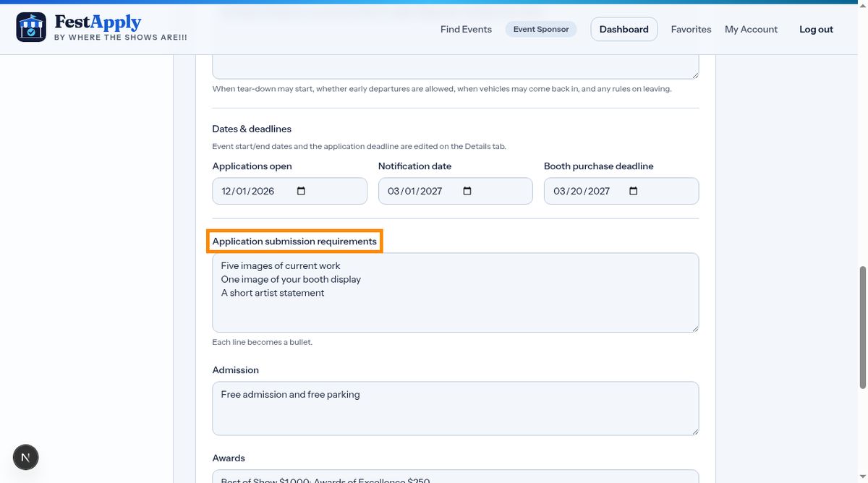Focus the Notification date field
Image resolution: width=868 pixels, height=483 pixels.
[455, 191]
